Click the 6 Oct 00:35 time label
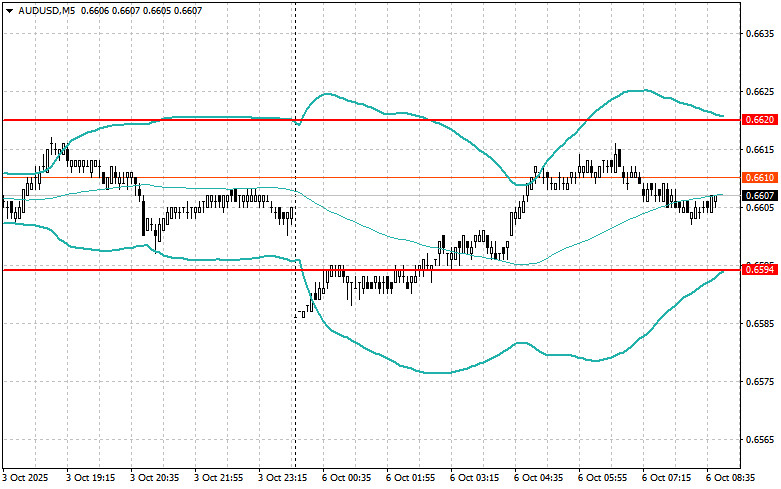 click(347, 478)
